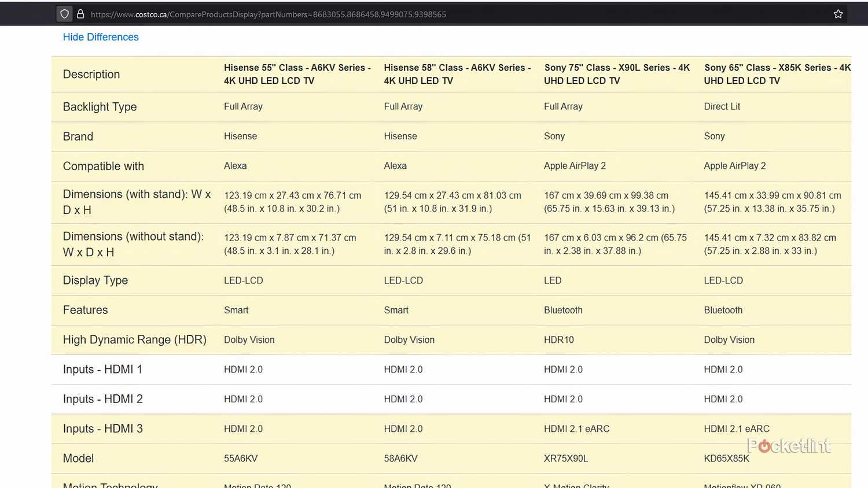Open Sony 75" Class X90L Series product title
The image size is (868, 488).
pos(617,74)
